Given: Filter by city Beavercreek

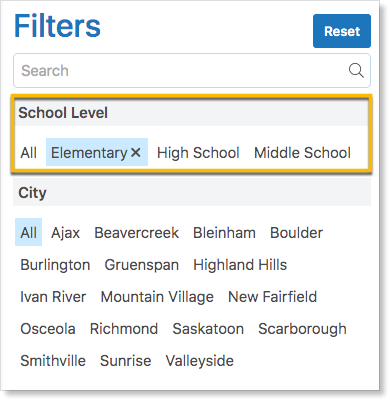Looking at the screenshot, I should click(137, 233).
